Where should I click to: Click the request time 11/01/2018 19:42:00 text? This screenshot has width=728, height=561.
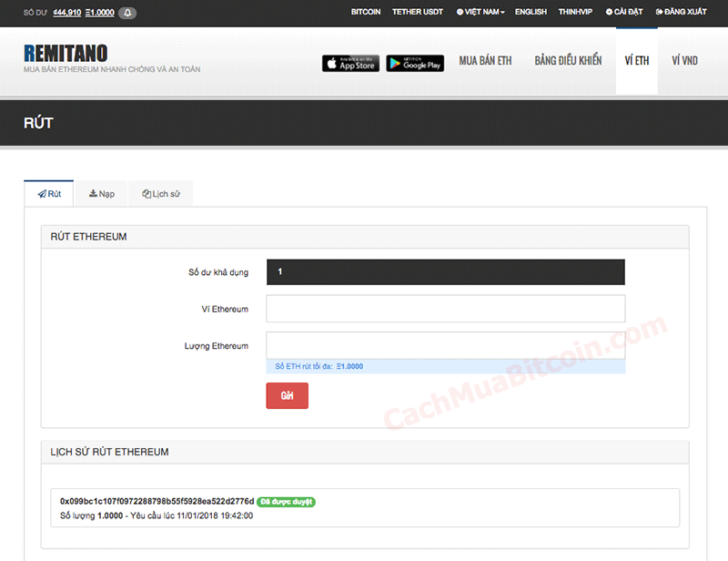[215, 515]
